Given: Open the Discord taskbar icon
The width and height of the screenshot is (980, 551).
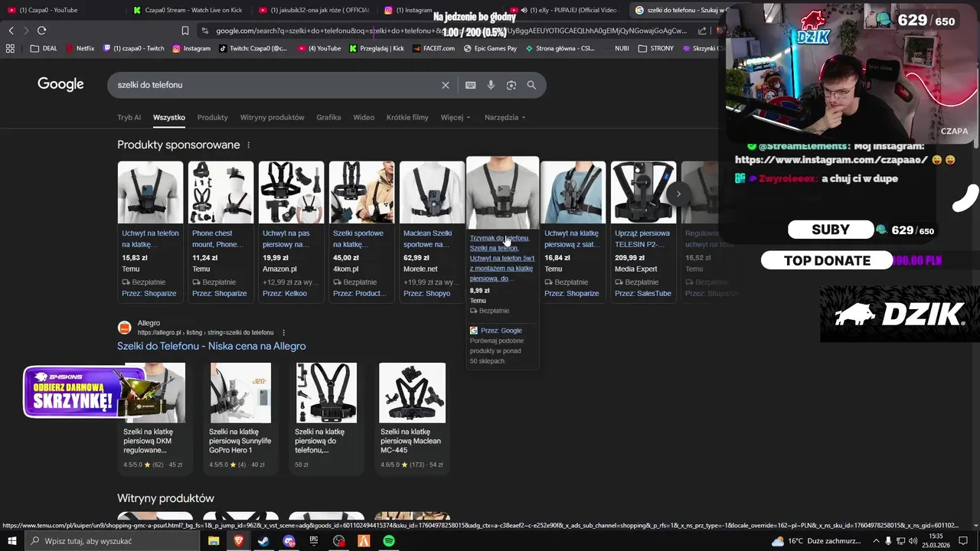Looking at the screenshot, I should click(289, 541).
